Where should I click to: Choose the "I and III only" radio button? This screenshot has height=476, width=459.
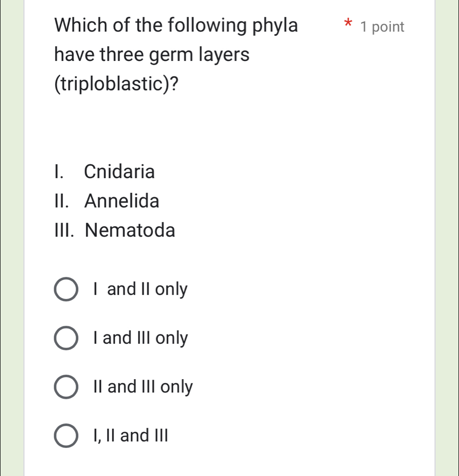click(65, 339)
